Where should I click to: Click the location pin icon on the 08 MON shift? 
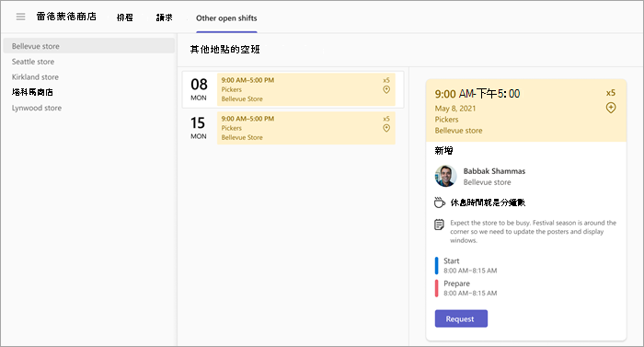click(x=386, y=89)
